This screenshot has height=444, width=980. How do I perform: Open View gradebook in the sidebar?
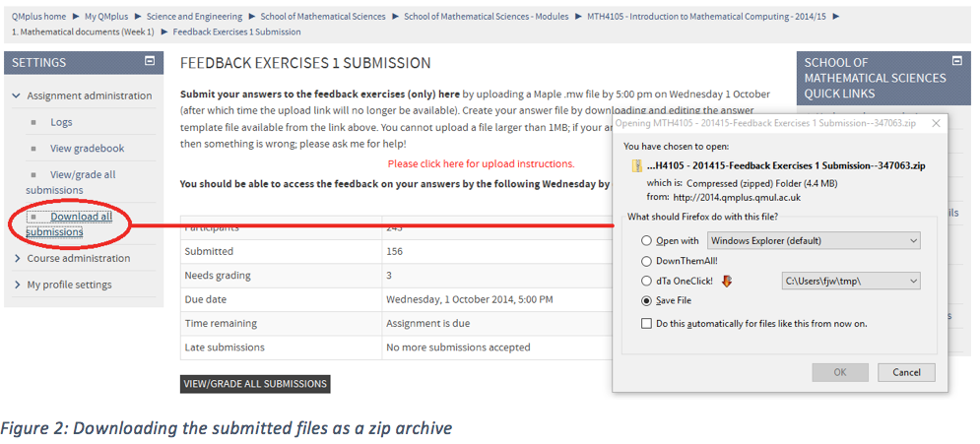[87, 149]
